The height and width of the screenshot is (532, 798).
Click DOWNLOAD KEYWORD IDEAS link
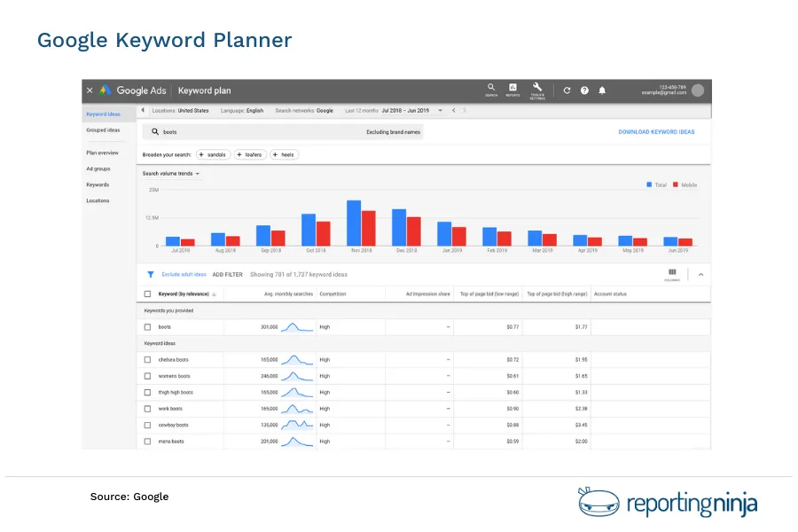point(656,132)
